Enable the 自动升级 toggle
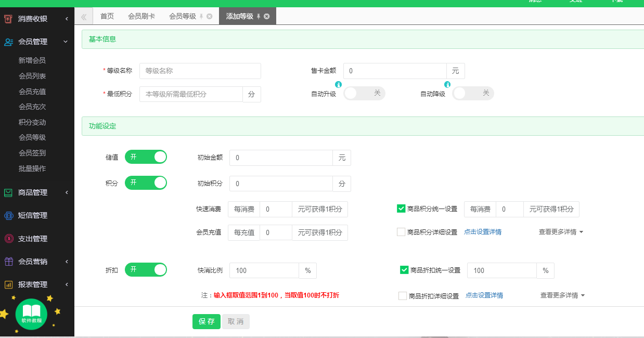This screenshot has height=338, width=644. (364, 93)
